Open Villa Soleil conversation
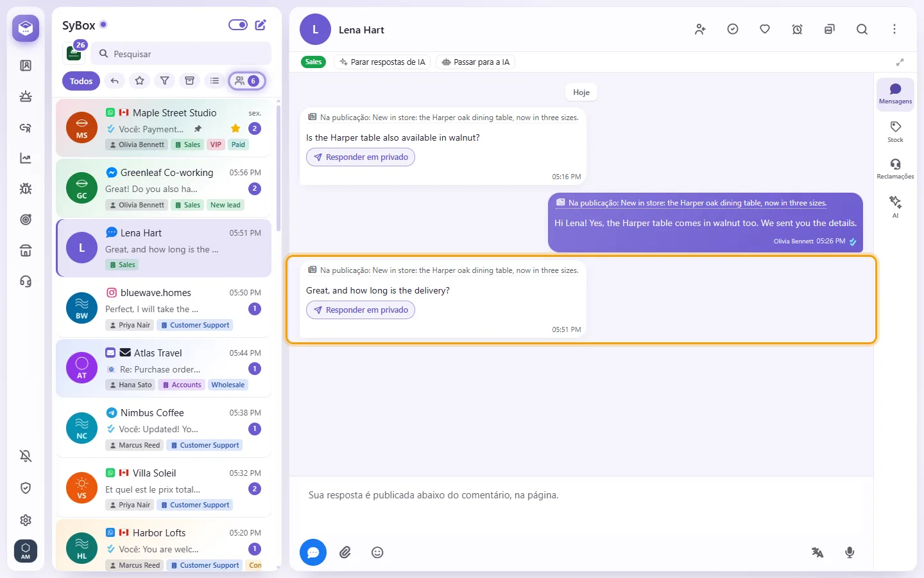Image resolution: width=924 pixels, height=578 pixels. pyautogui.click(x=164, y=489)
